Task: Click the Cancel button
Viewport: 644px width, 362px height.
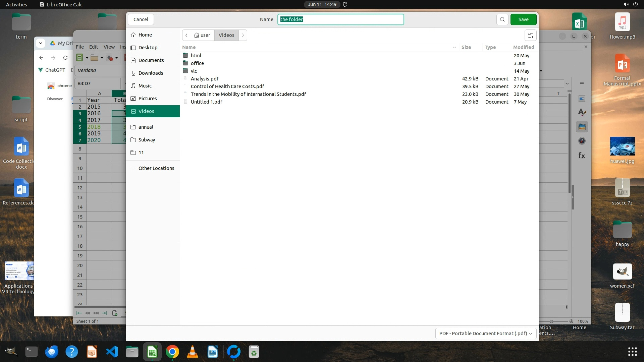Action: 141,19
